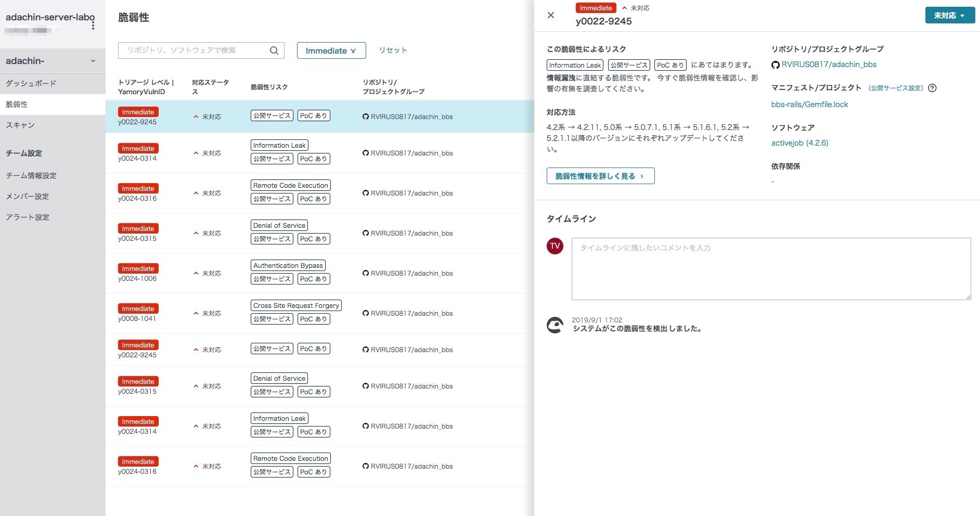Click the help question mark icon
Image resolution: width=980 pixels, height=516 pixels.
coord(932,88)
